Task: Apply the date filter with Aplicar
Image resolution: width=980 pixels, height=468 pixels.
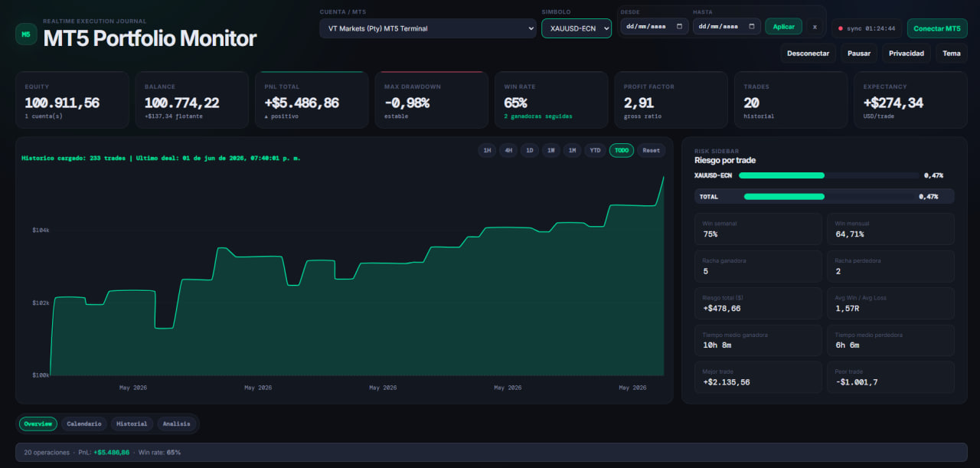Action: (783, 27)
